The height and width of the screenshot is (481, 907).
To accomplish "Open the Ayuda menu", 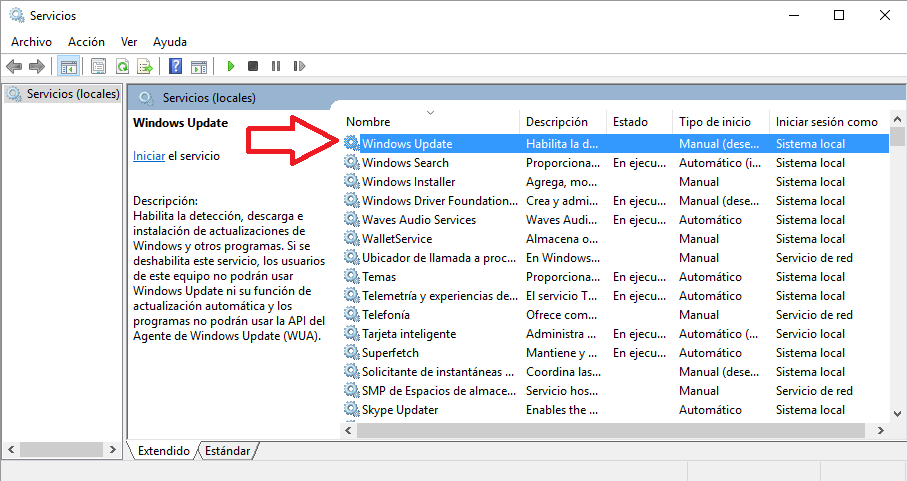I will pos(169,42).
